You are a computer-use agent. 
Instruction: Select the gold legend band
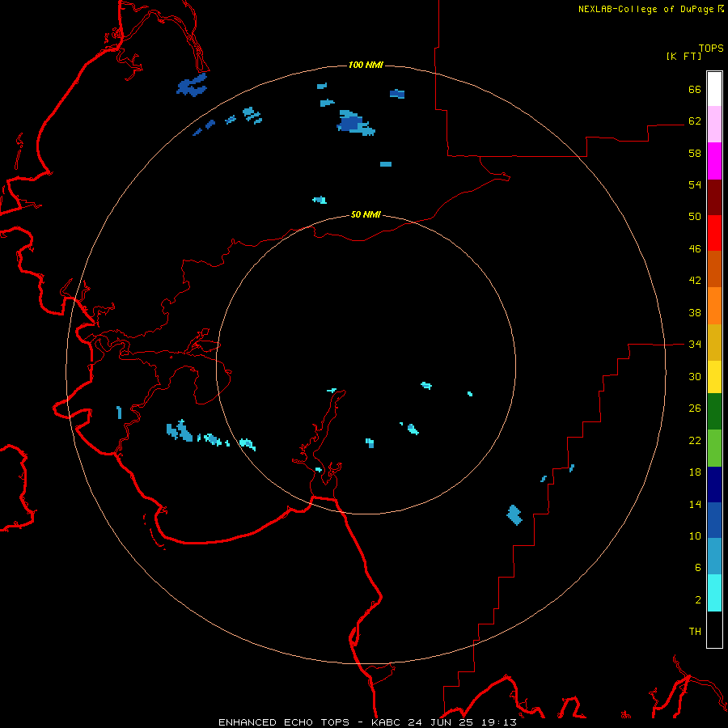coord(714,342)
